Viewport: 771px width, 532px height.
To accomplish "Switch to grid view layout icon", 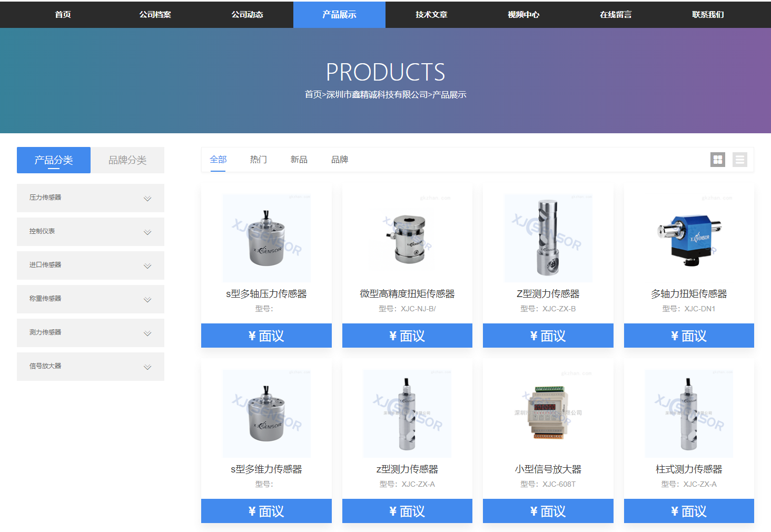I will point(717,160).
